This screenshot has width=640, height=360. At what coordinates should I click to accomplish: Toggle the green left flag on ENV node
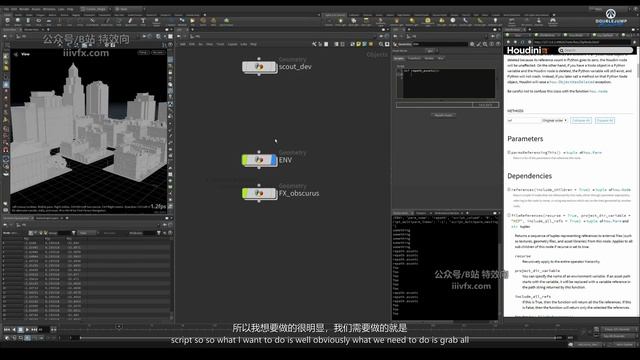[244, 160]
